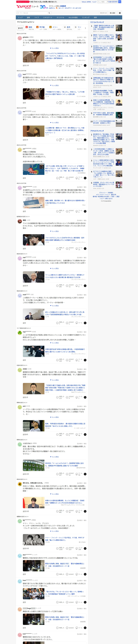Screen dimensions: 138x644
Task: Expand もっと見る on 萌萌's comment
Action: coord(55,231)
